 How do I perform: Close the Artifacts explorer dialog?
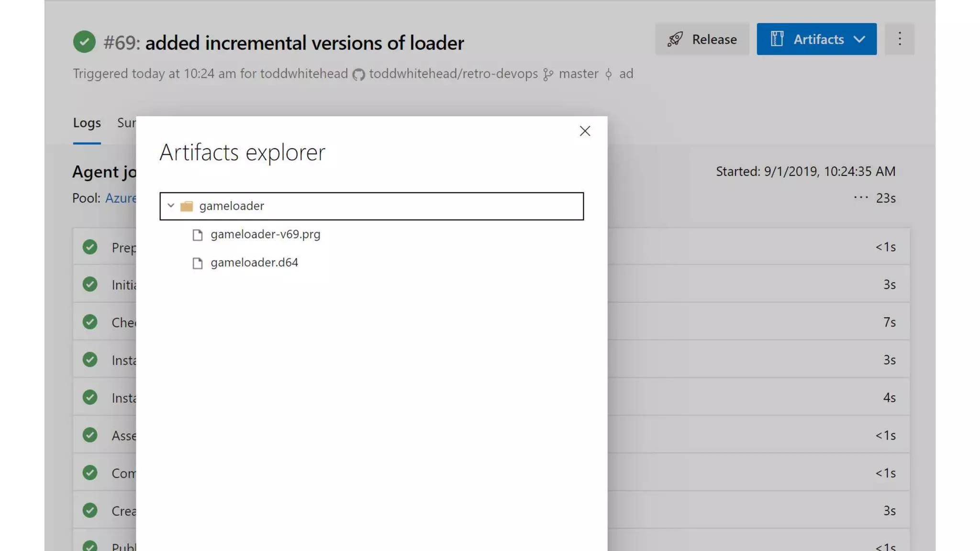coord(585,131)
